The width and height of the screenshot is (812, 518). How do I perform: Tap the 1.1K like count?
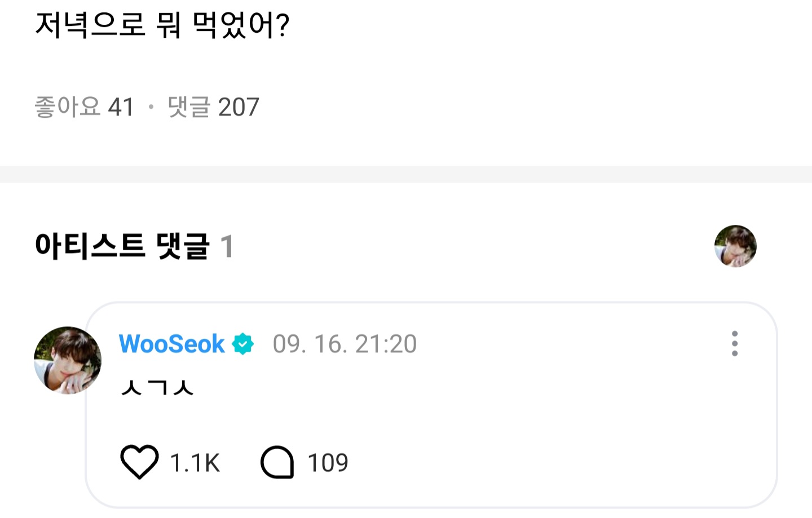pos(195,463)
